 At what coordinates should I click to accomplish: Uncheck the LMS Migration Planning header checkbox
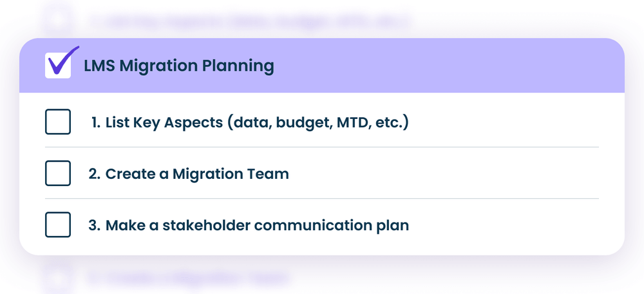click(58, 66)
